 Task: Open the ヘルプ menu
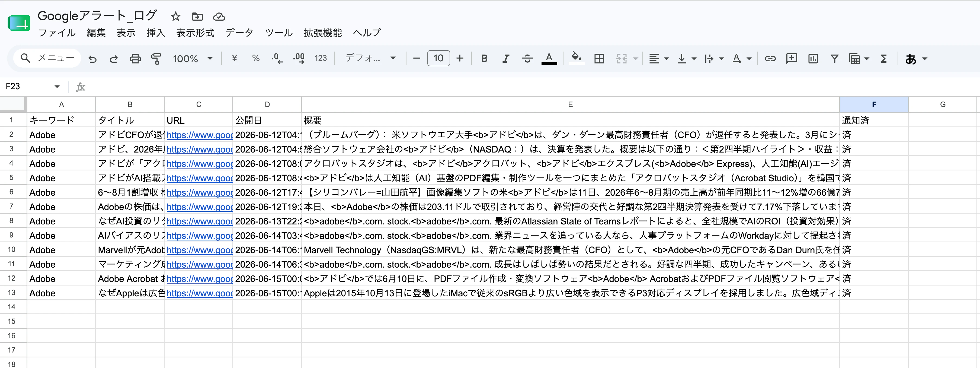367,33
